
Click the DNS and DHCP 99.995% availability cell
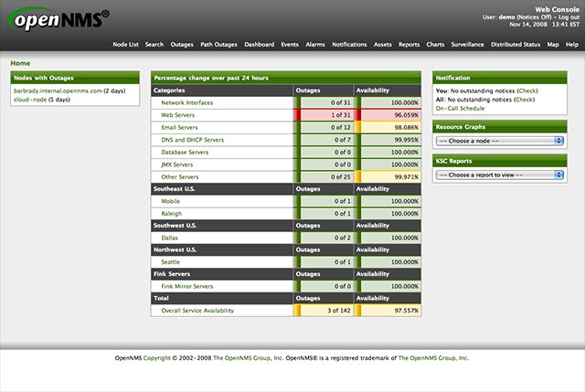pyautogui.click(x=388, y=140)
